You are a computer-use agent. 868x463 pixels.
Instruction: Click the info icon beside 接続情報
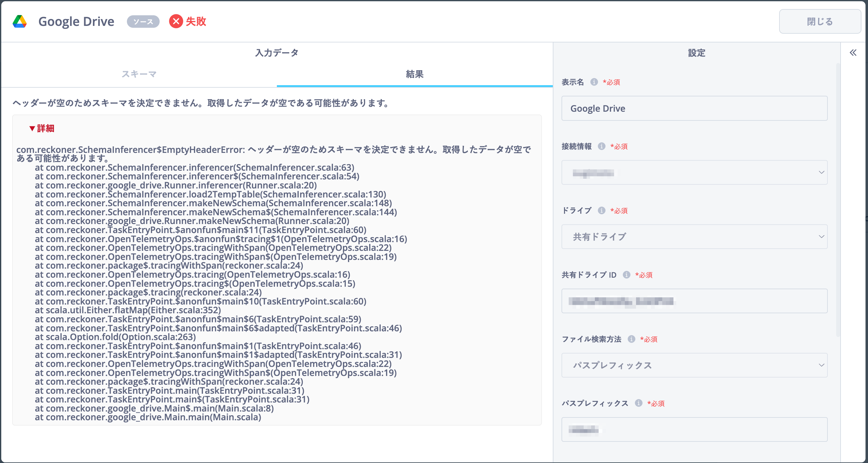pos(602,146)
